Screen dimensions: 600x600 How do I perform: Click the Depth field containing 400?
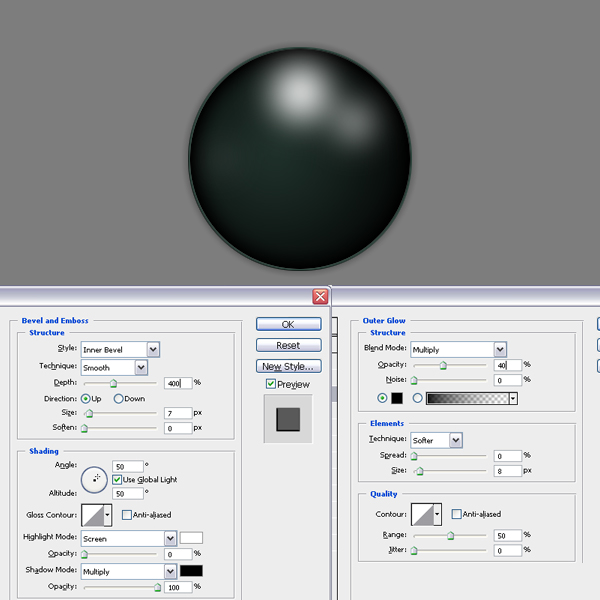coord(178,383)
